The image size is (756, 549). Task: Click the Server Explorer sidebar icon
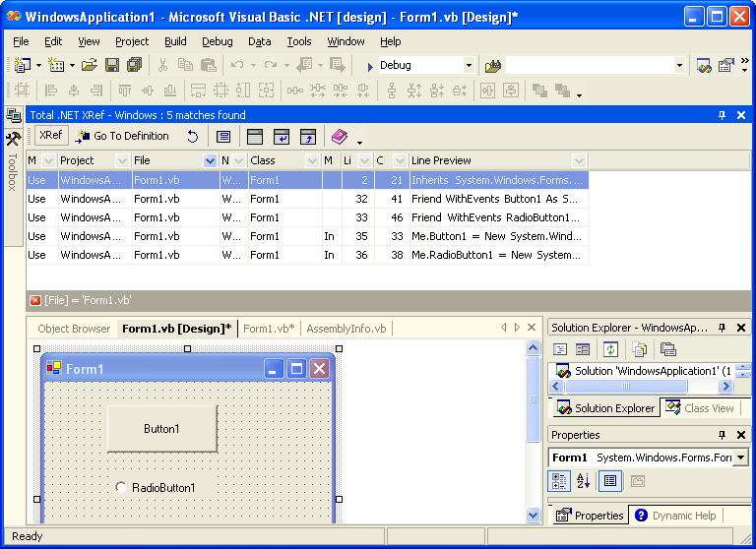[13, 116]
